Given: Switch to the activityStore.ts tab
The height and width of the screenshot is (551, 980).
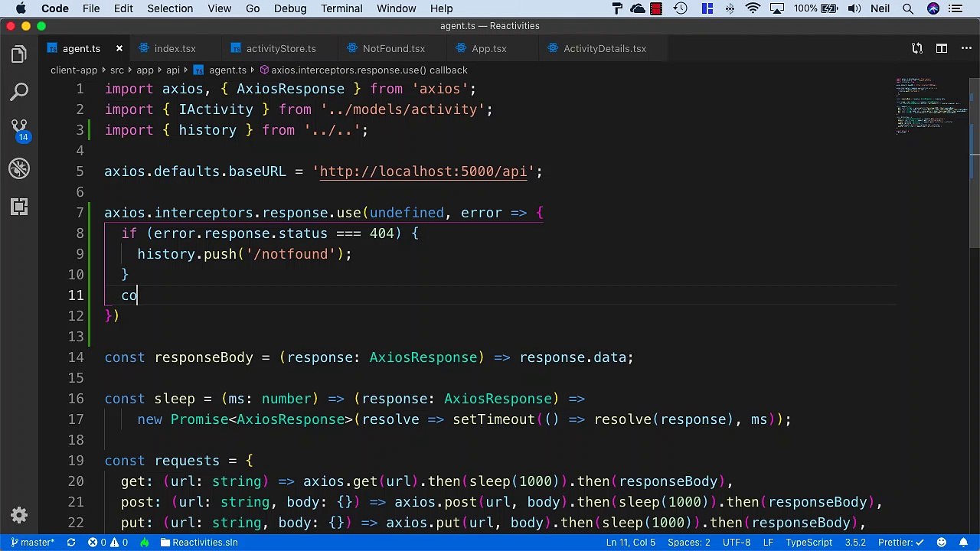Looking at the screenshot, I should [x=280, y=48].
